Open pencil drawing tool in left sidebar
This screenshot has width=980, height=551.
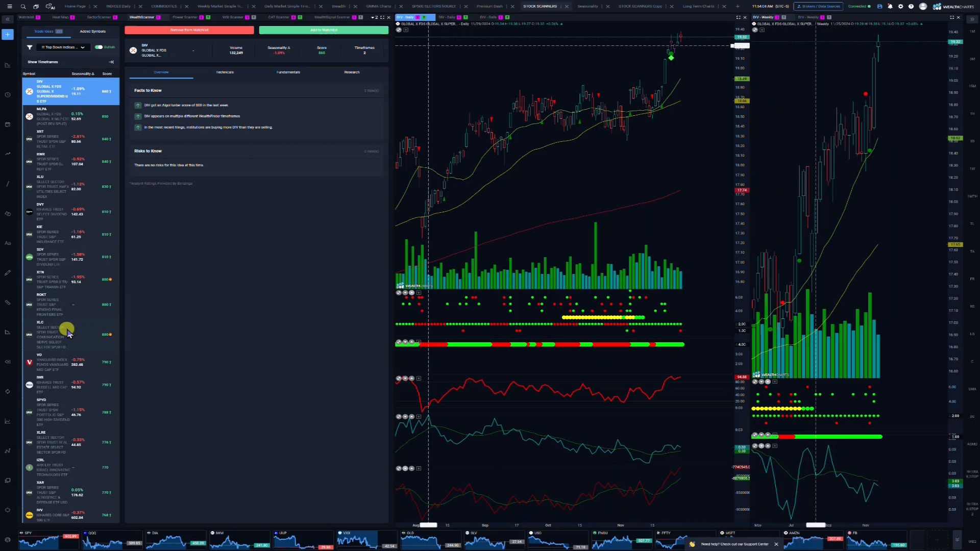click(8, 273)
